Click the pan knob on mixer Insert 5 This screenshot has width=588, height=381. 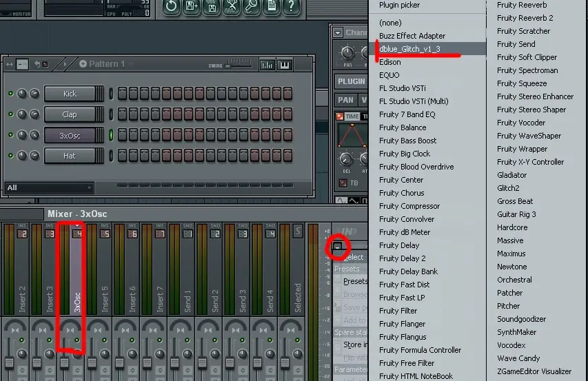(x=105, y=353)
